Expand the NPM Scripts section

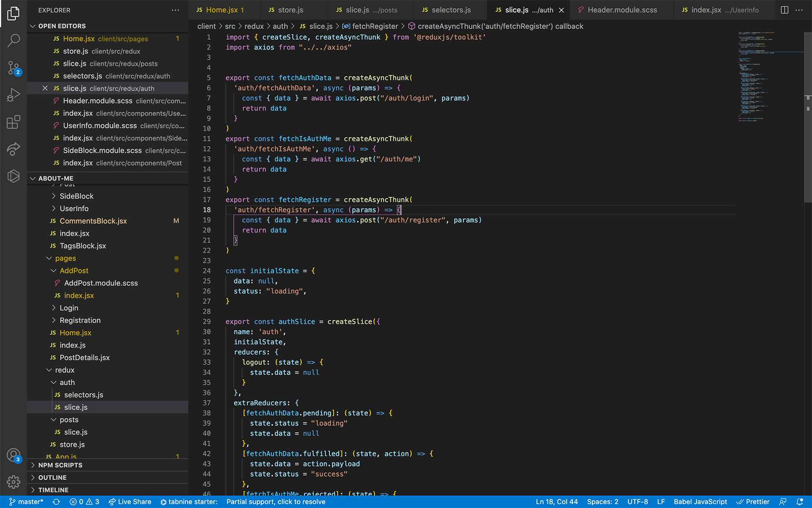pyautogui.click(x=108, y=465)
